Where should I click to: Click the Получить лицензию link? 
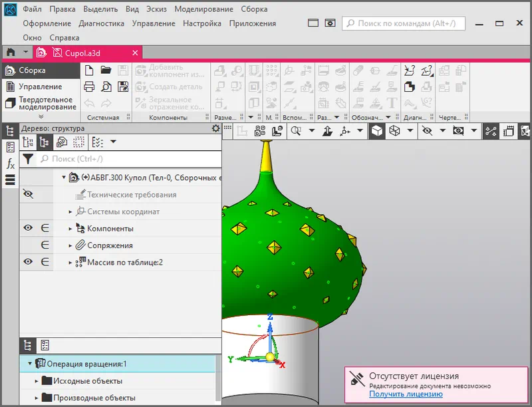(x=406, y=394)
